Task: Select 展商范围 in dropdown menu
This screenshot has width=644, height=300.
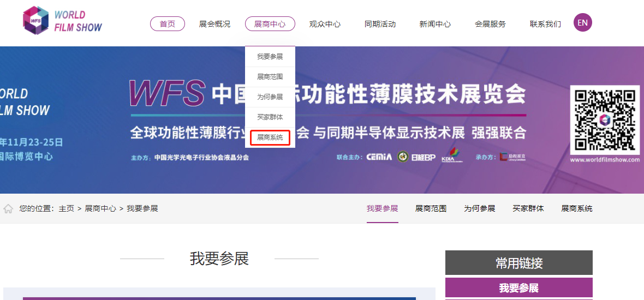Action: [270, 77]
